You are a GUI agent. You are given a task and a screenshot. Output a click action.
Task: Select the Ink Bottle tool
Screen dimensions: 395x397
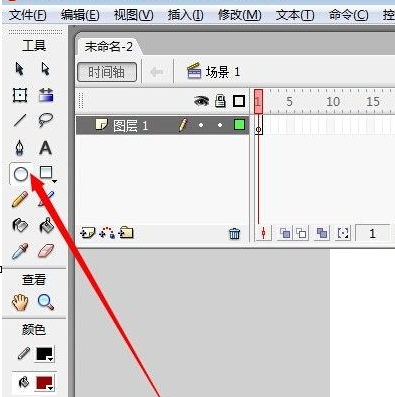click(20, 225)
